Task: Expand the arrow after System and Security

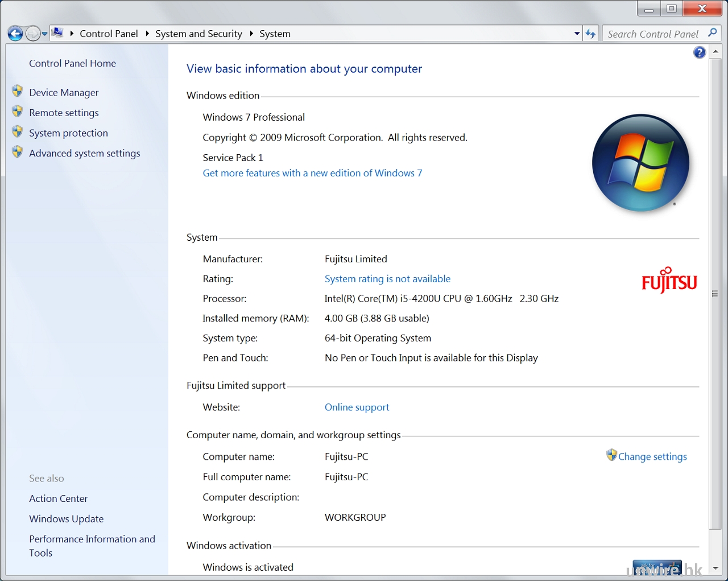Action: (251, 34)
